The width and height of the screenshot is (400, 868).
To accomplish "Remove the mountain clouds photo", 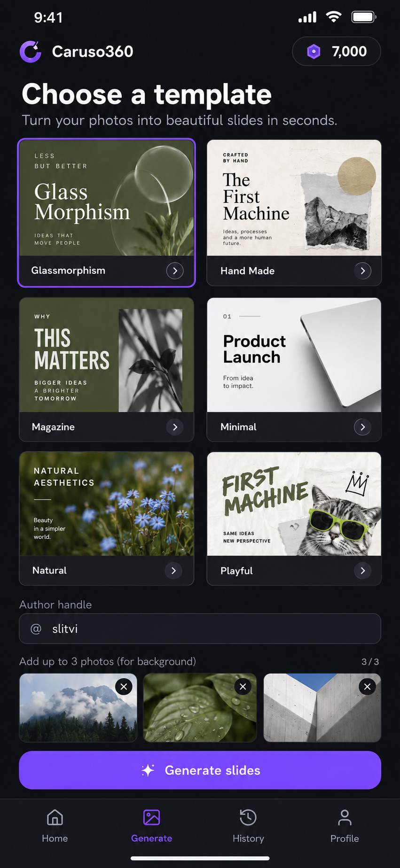I will point(124,687).
